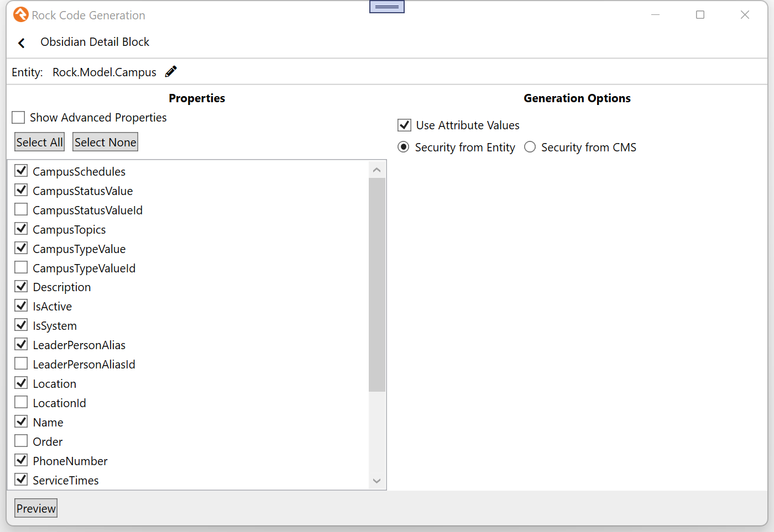774x532 pixels.
Task: Click the Preview button
Action: (x=36, y=508)
